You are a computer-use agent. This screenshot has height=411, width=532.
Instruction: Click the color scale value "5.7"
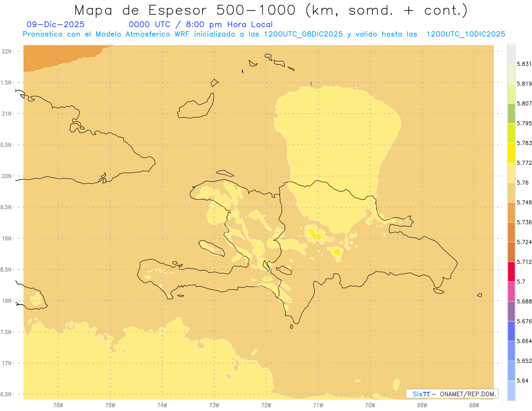tap(521, 282)
